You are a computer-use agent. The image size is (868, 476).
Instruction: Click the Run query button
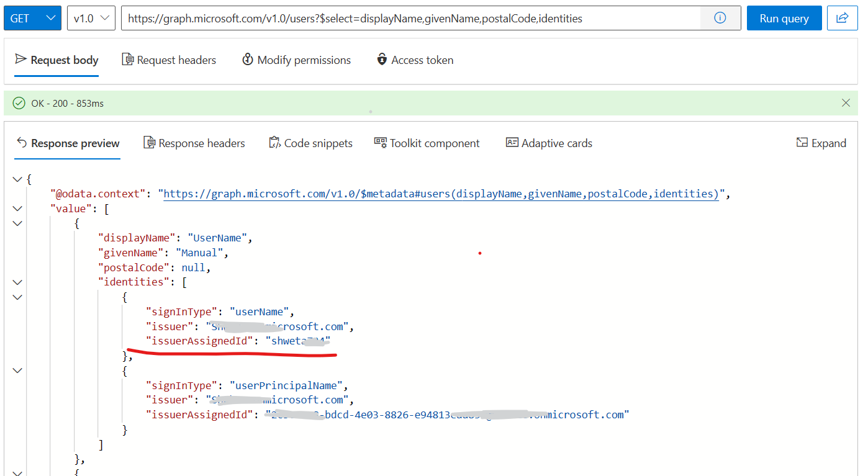[784, 18]
